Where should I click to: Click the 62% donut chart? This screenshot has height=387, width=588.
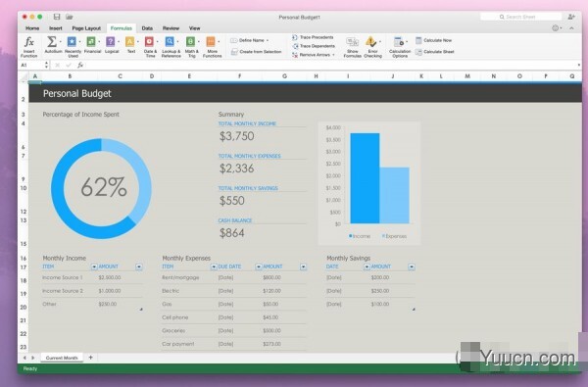tap(101, 188)
